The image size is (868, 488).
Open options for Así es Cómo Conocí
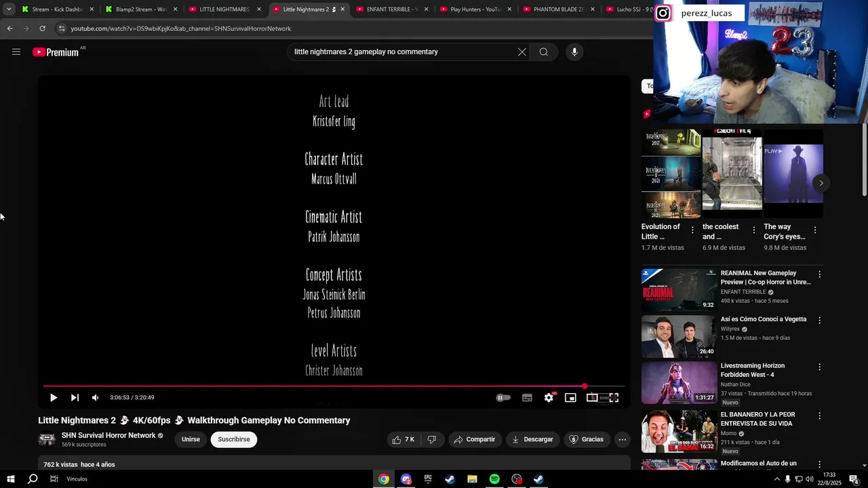point(819,320)
